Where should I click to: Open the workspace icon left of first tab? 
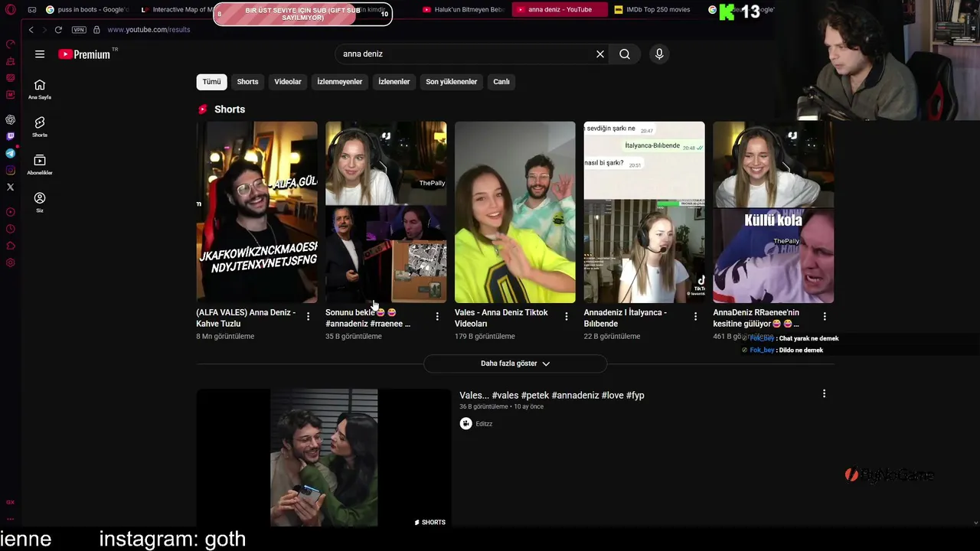pos(31,10)
